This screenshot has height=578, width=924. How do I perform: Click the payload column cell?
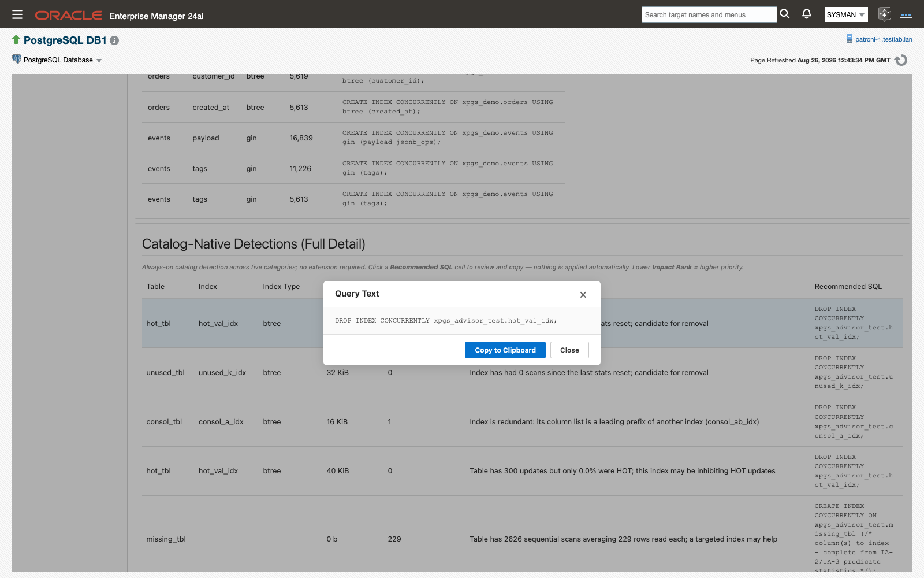(x=206, y=138)
